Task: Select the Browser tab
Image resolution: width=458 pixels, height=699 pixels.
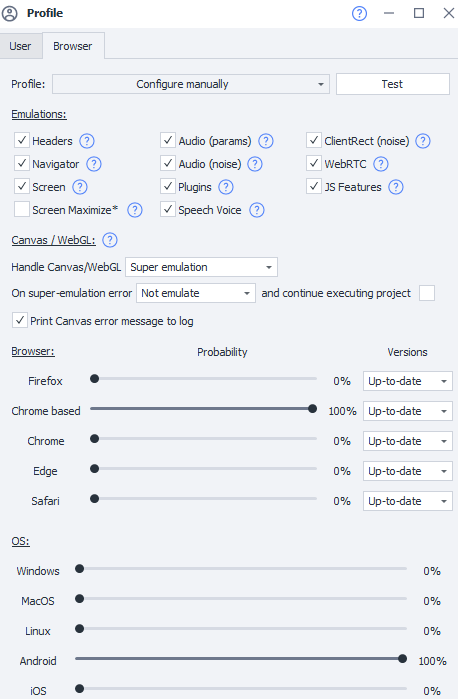Action: (x=73, y=46)
